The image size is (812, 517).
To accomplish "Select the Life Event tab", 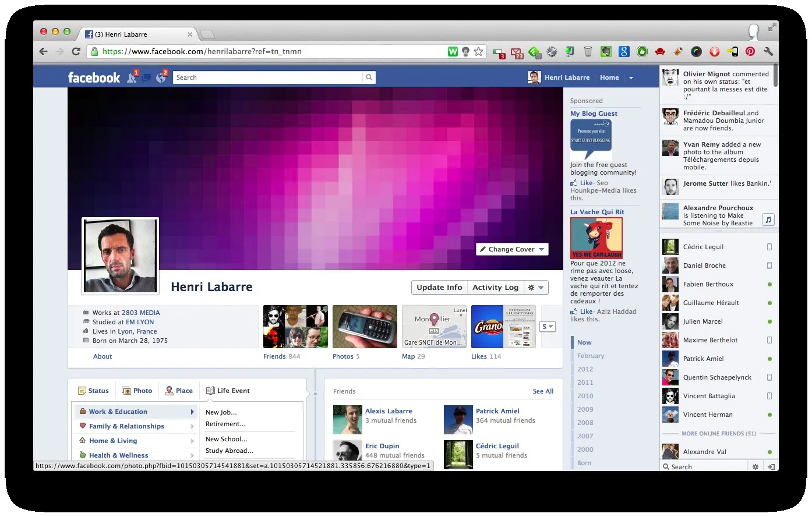I will (228, 391).
